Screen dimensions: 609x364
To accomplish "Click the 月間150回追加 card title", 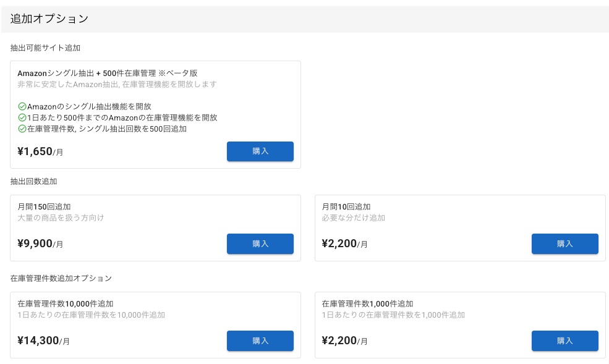I will [x=44, y=206].
